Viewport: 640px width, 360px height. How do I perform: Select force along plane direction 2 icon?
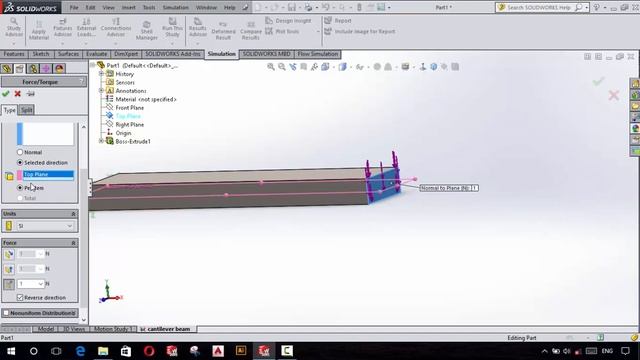coord(9,269)
